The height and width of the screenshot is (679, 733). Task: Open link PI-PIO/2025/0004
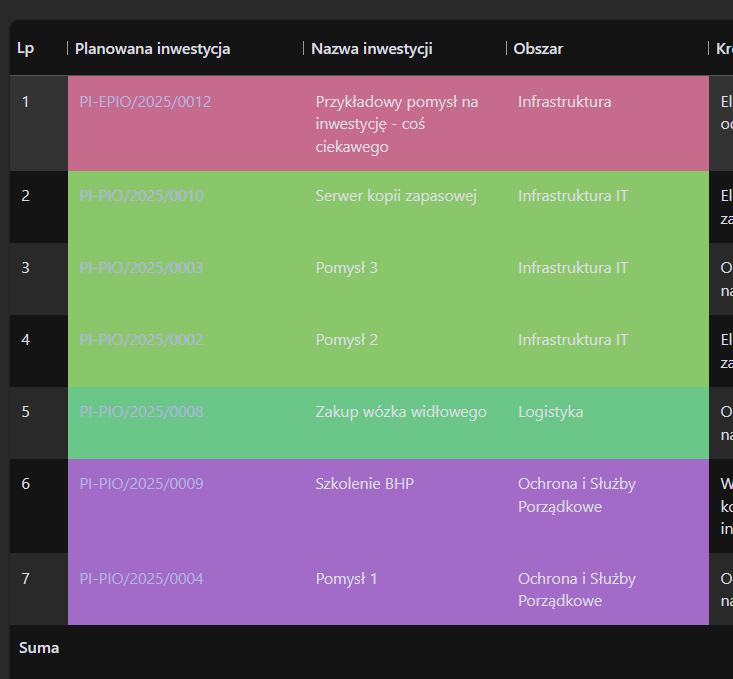point(141,579)
